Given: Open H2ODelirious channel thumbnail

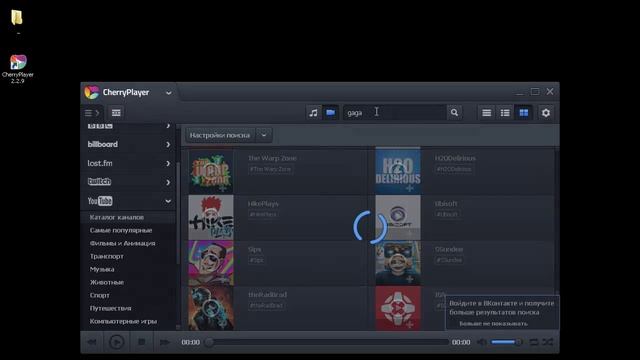Looking at the screenshot, I should [398, 171].
